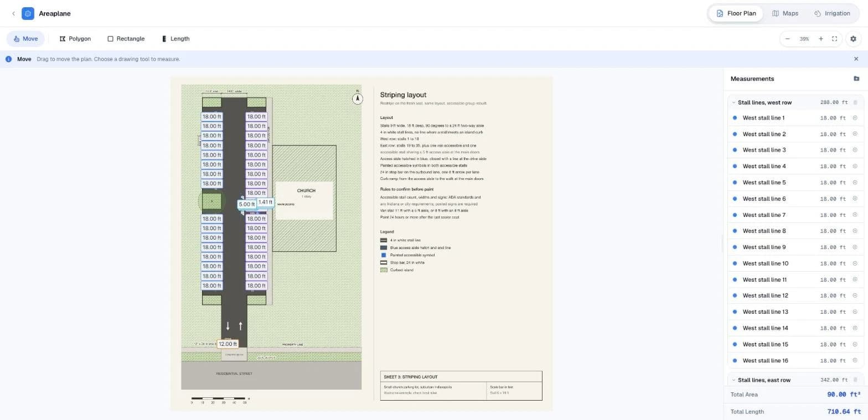The height and width of the screenshot is (420, 868).
Task: Collapse the Stall lines, east row group
Action: coord(733,380)
